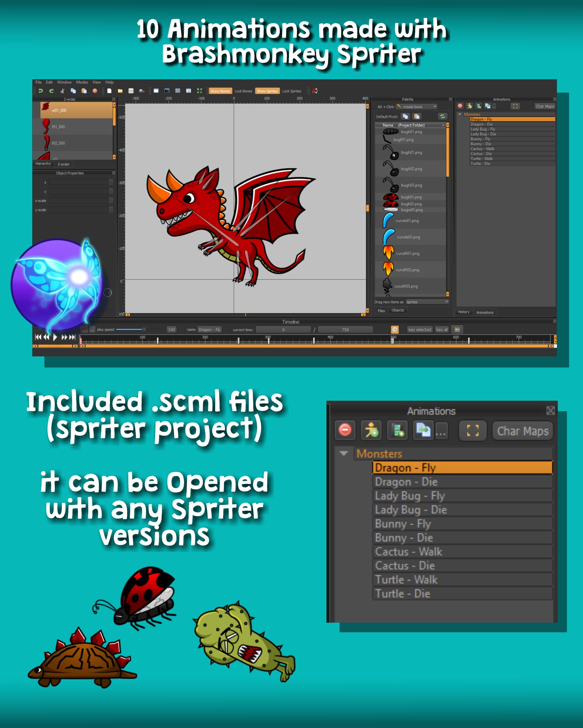The height and width of the screenshot is (728, 583).
Task: Select 'Bunny - Die' in the small Animations list
Action: [x=512, y=144]
